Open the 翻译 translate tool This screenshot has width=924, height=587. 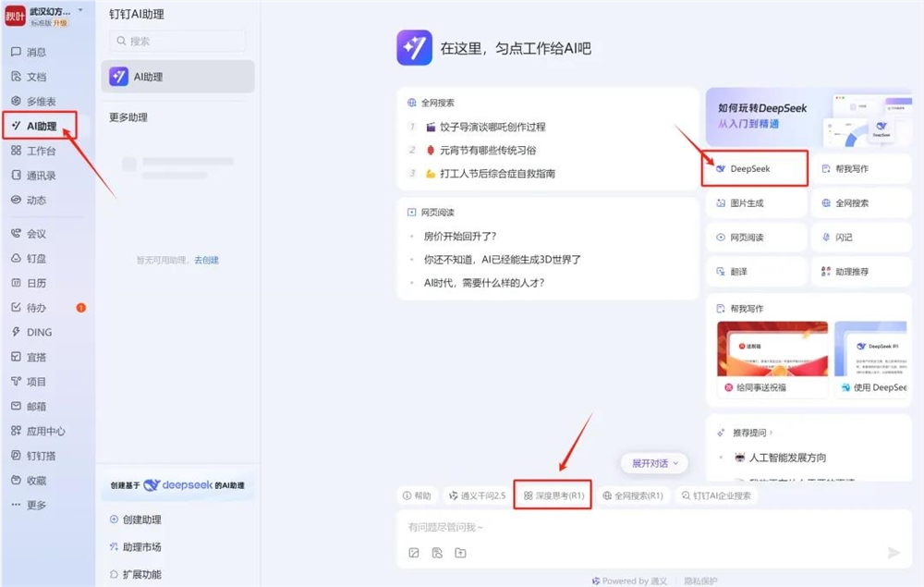[x=756, y=271]
